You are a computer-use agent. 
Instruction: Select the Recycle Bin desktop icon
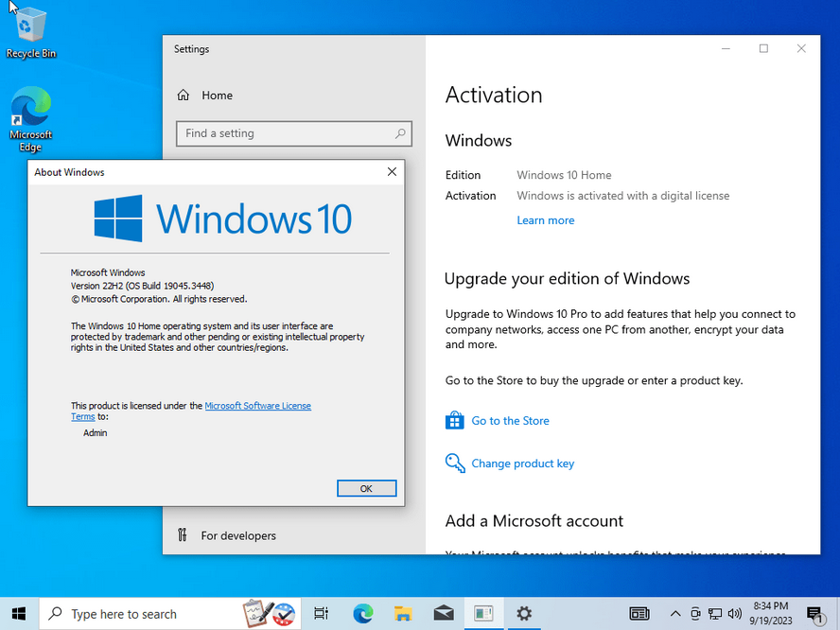coord(30,31)
